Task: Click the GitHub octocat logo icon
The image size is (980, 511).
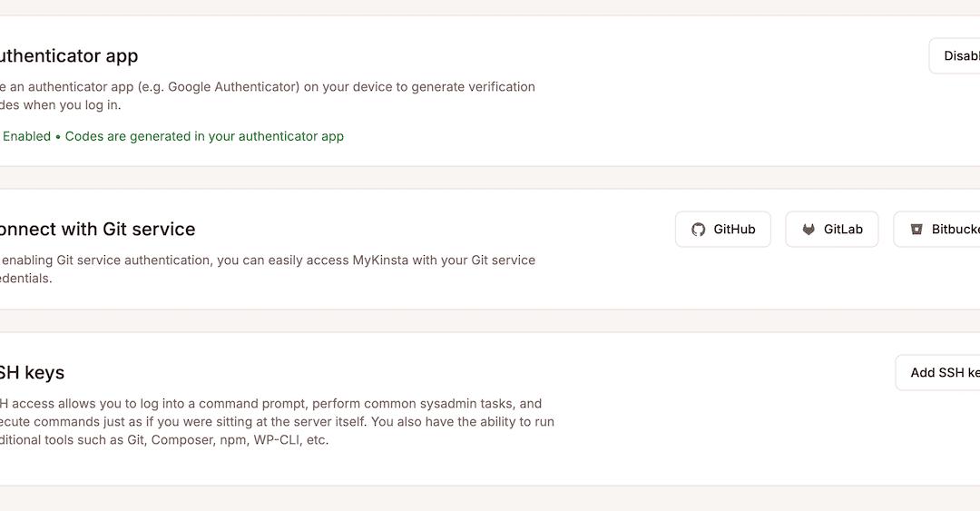Action: [698, 230]
